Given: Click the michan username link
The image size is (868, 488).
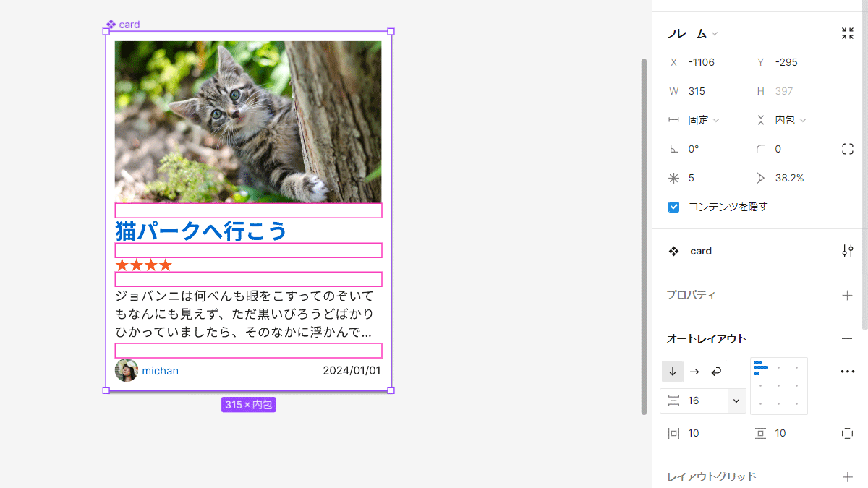Looking at the screenshot, I should click(160, 371).
